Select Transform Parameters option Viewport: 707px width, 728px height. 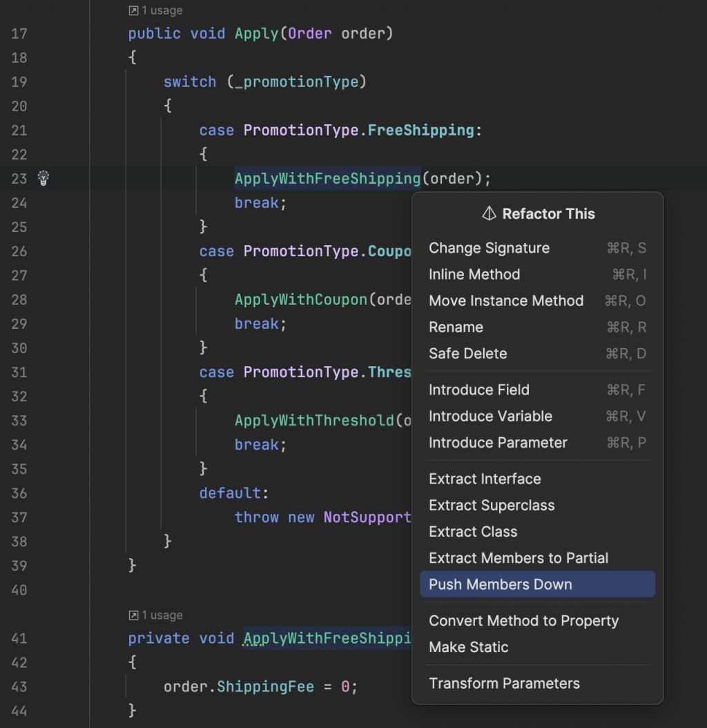coord(504,683)
